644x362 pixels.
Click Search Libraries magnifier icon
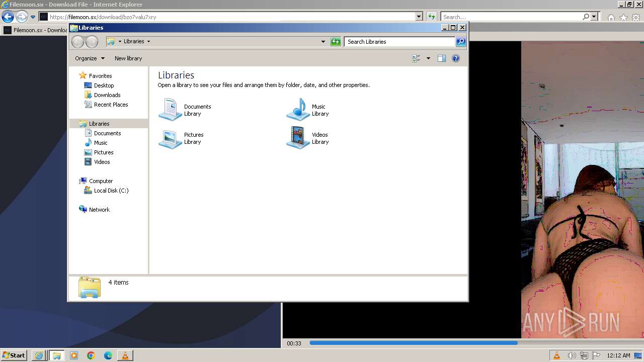(x=461, y=42)
